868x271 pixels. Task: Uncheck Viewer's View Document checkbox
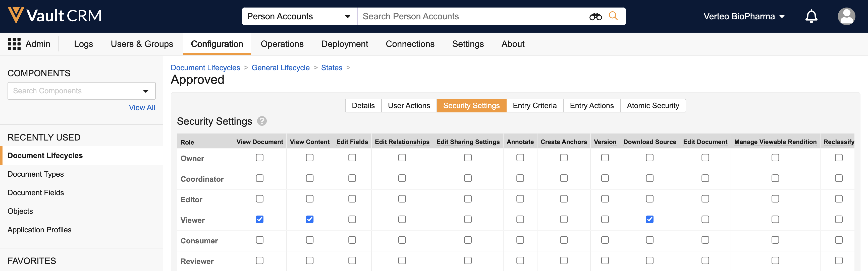(x=259, y=220)
